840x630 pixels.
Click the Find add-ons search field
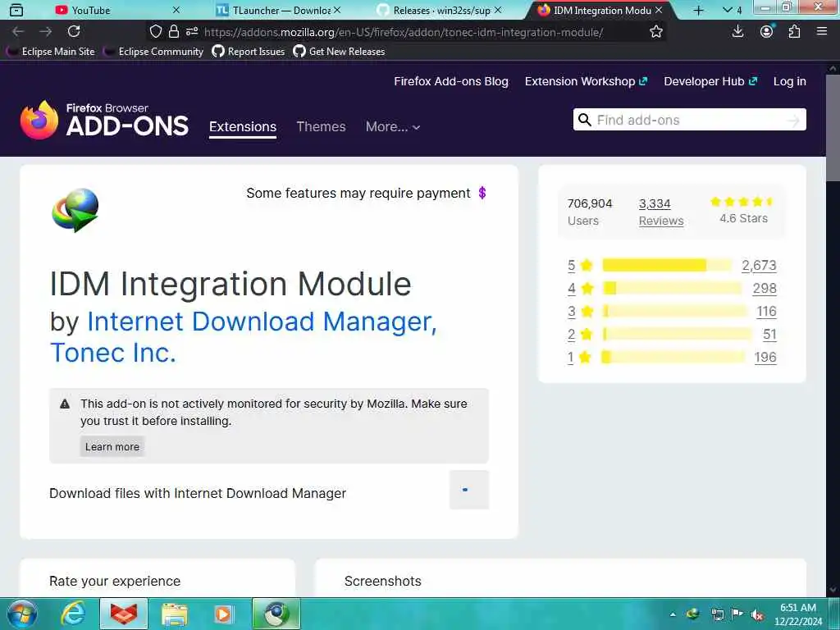click(689, 120)
